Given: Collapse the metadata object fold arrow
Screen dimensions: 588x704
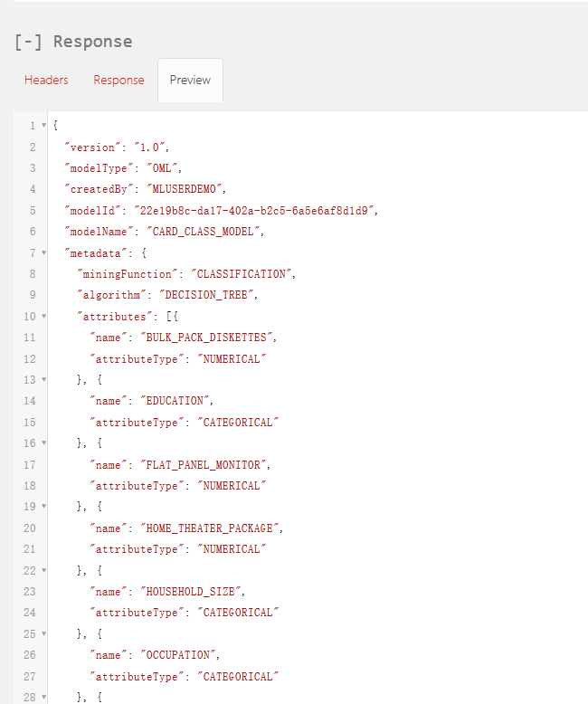Looking at the screenshot, I should point(44,253).
